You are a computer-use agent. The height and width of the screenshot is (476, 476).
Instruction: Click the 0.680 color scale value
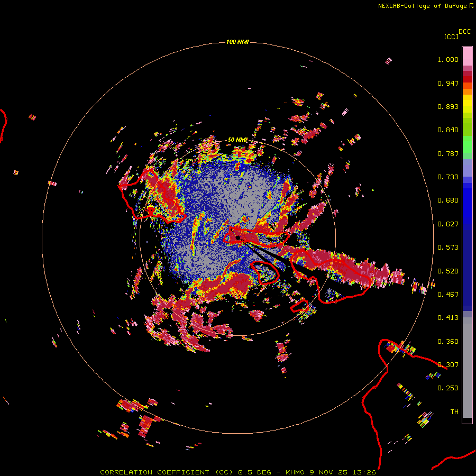click(x=448, y=200)
